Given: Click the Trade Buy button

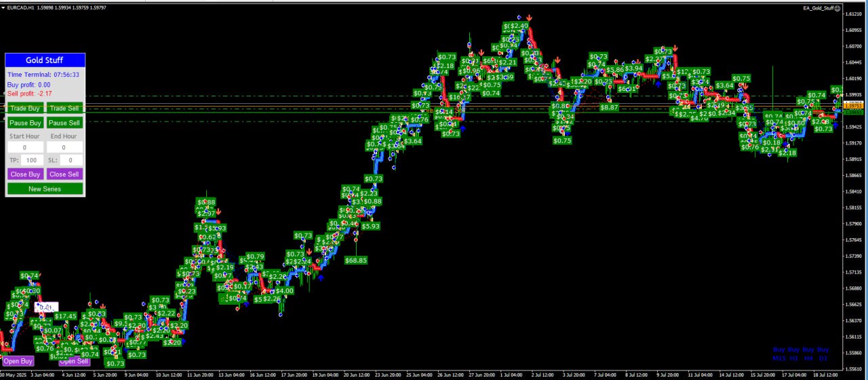Looking at the screenshot, I should click(x=25, y=108).
